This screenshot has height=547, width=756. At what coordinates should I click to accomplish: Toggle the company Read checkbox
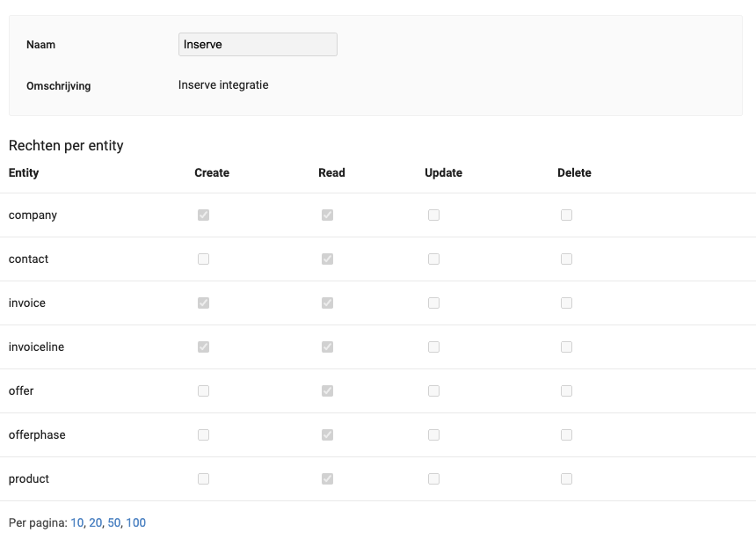(x=328, y=215)
